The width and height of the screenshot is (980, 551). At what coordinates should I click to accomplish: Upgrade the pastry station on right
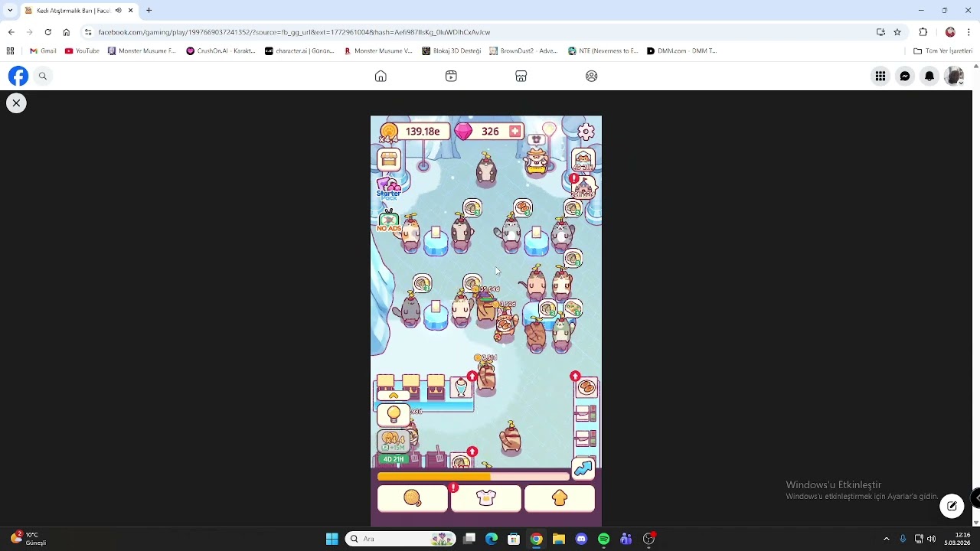[586, 387]
